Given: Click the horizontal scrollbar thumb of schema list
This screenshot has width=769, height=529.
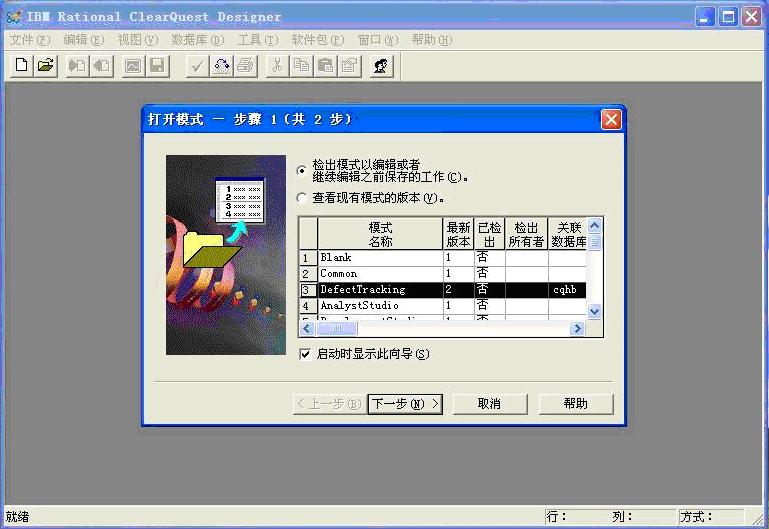Looking at the screenshot, I should click(x=336, y=328).
